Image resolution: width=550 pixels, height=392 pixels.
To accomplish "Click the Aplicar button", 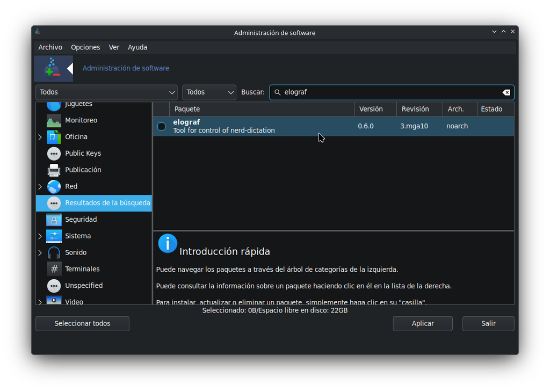I will pyautogui.click(x=422, y=324).
